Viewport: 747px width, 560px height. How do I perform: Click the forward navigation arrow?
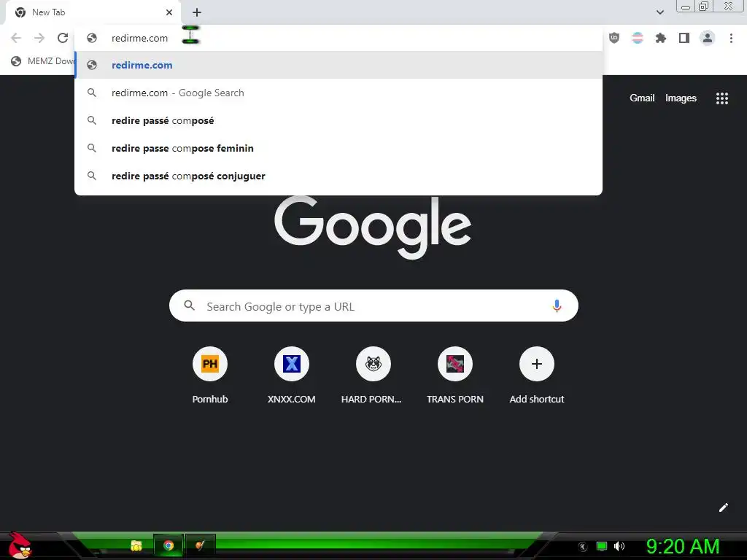39,38
